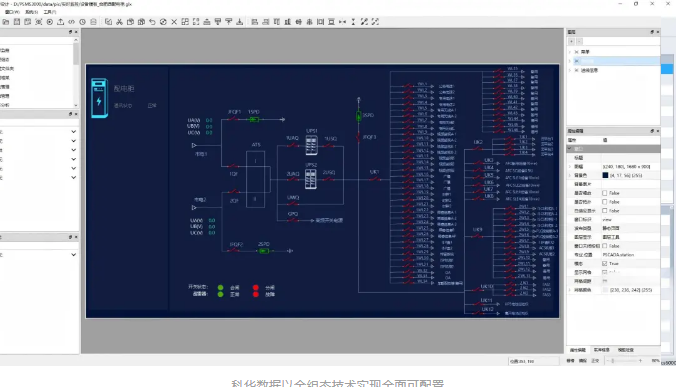
Task: Click the minus button in the layer panel
Action: (x=579, y=41)
